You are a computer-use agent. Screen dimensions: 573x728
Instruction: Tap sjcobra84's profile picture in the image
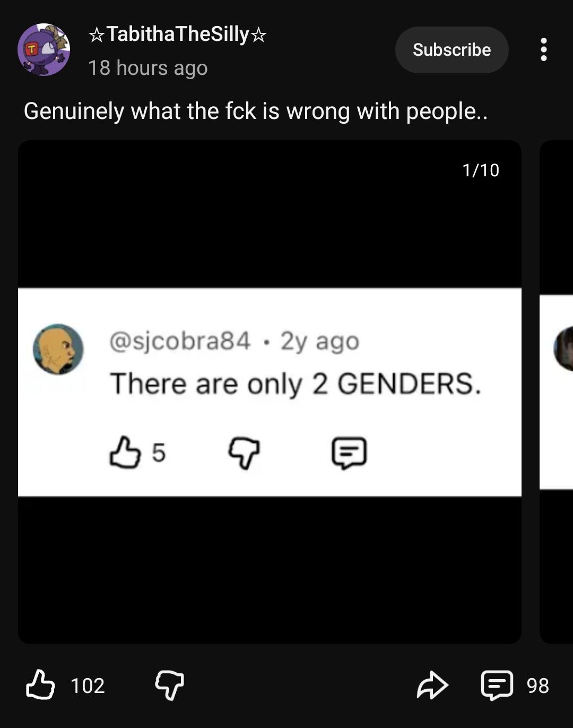coord(58,349)
